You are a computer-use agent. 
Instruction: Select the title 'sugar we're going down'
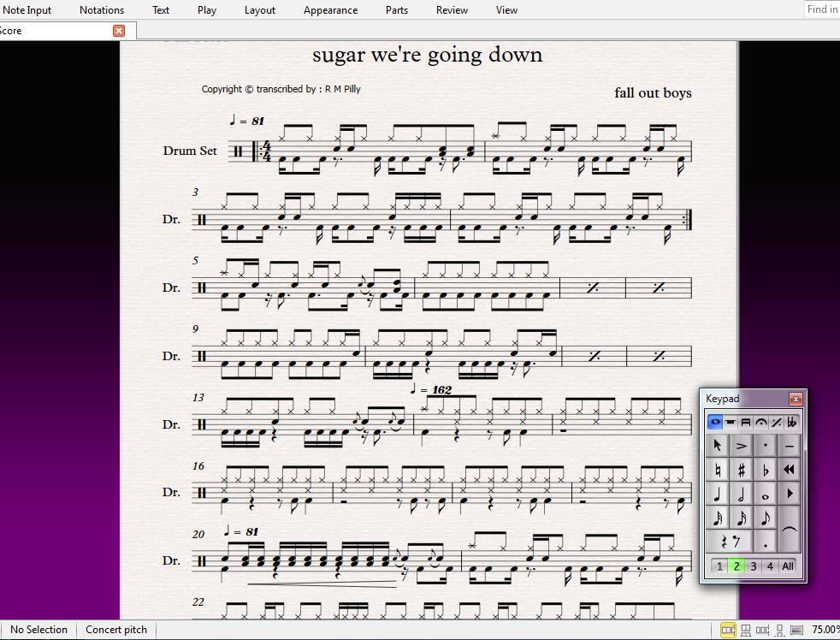pyautogui.click(x=428, y=55)
